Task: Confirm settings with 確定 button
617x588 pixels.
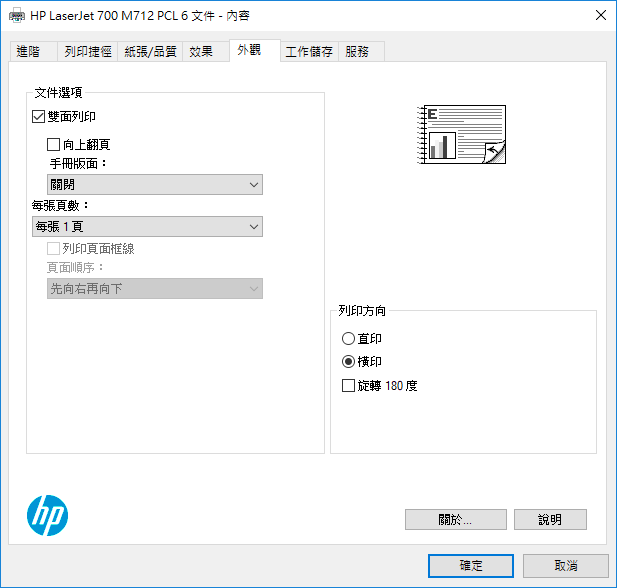Action: [471, 566]
